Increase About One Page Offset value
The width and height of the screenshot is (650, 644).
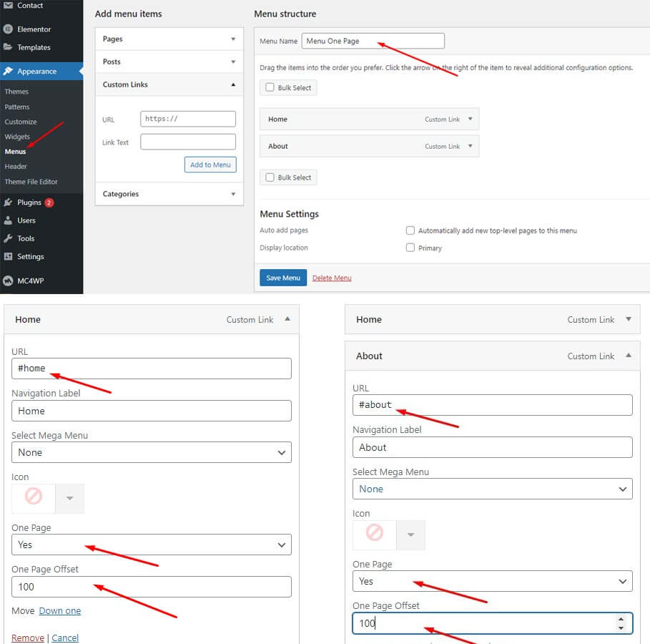pyautogui.click(x=621, y=619)
